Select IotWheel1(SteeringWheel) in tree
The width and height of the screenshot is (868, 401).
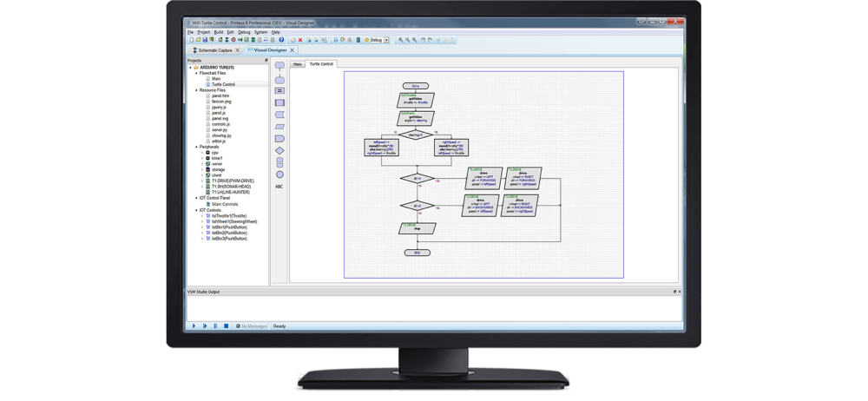coord(234,221)
